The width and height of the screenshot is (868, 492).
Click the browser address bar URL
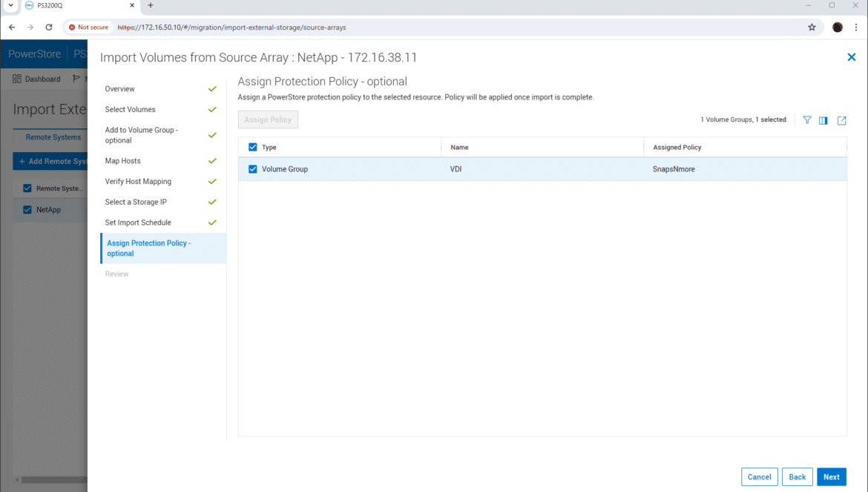click(232, 27)
